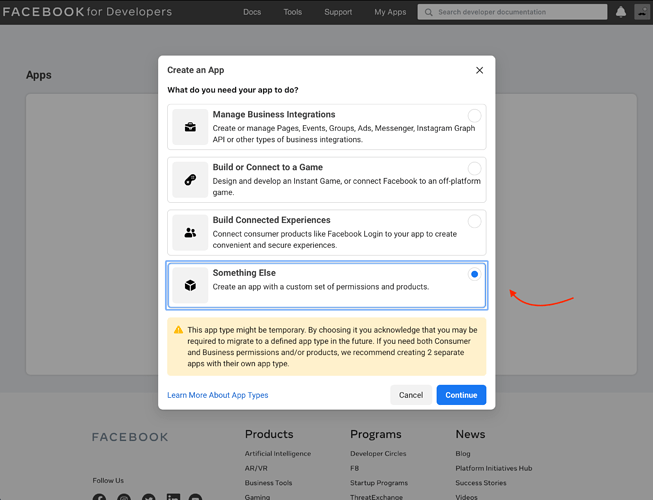
Task: Open Learn More About App Types link
Action: [217, 395]
